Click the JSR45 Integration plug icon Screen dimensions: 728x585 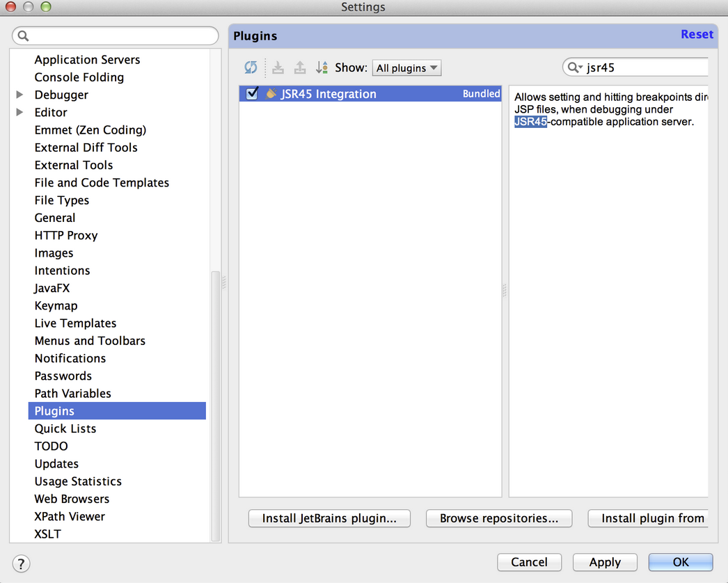271,94
